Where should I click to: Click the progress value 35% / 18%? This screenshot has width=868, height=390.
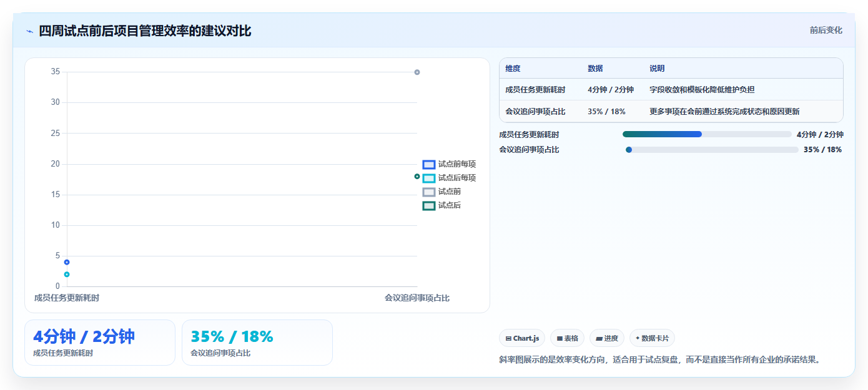[x=822, y=150]
